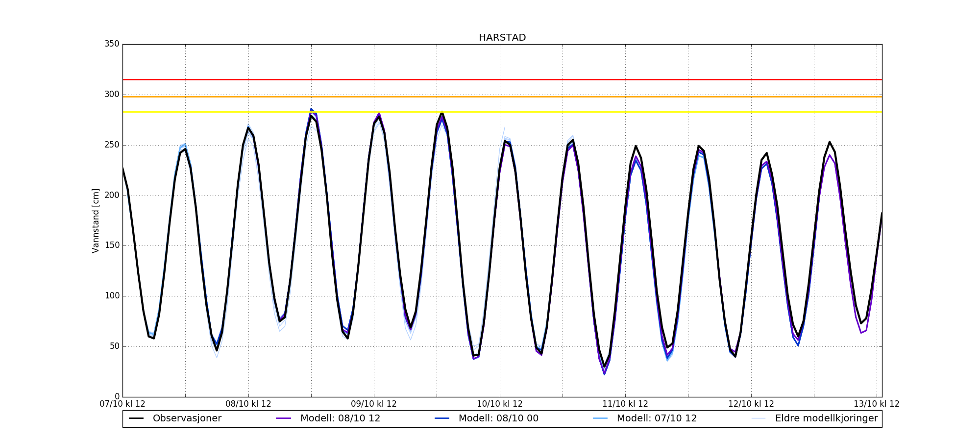Click the black Observasjoner legend line swatch

[x=136, y=418]
